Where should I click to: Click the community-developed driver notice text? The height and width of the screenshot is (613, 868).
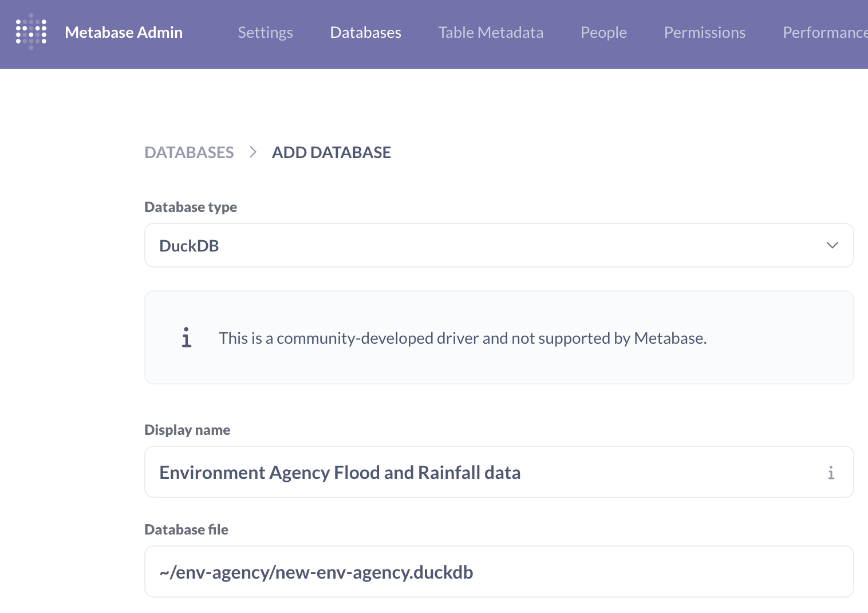tap(463, 338)
